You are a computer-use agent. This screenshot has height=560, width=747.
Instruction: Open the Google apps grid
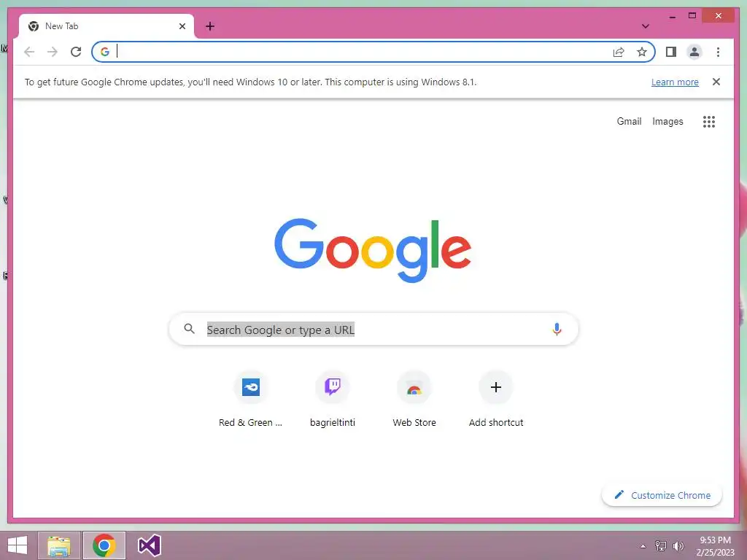pyautogui.click(x=709, y=122)
